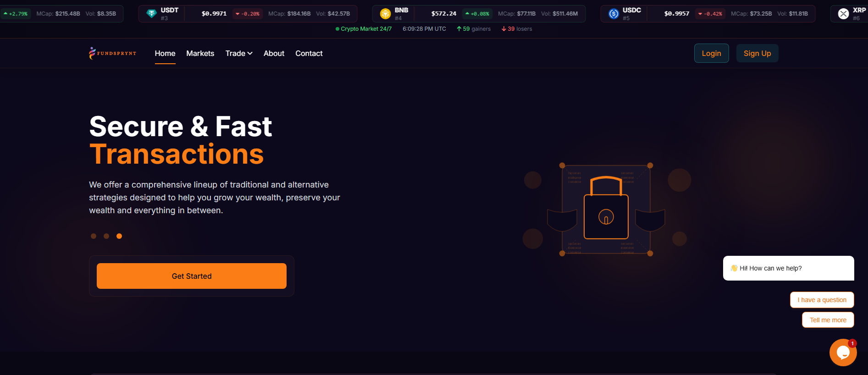
Task: Click the red losers down arrow
Action: coord(504,29)
